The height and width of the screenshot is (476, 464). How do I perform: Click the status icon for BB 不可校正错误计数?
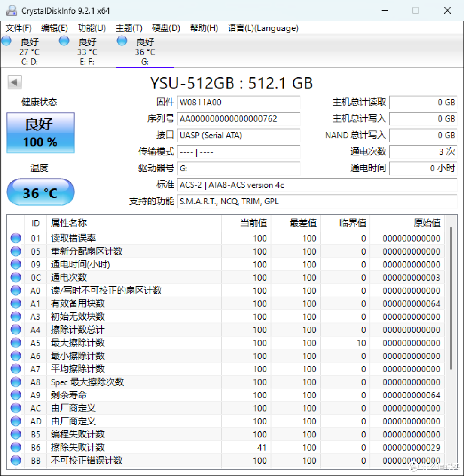(x=16, y=460)
